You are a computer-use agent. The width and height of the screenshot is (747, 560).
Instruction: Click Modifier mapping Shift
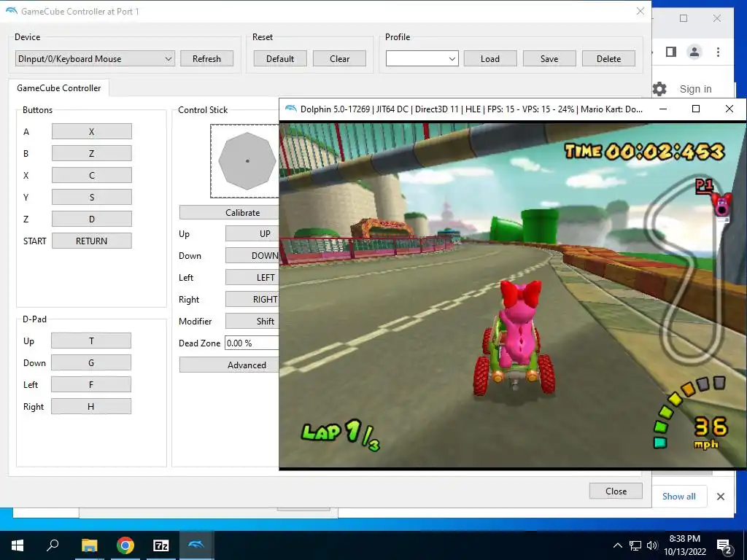tap(252, 322)
